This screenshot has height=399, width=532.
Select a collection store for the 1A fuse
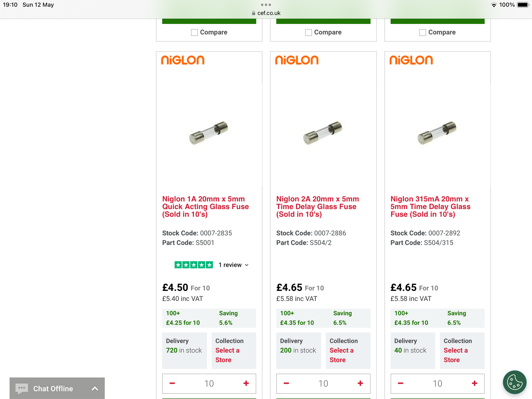pyautogui.click(x=227, y=355)
